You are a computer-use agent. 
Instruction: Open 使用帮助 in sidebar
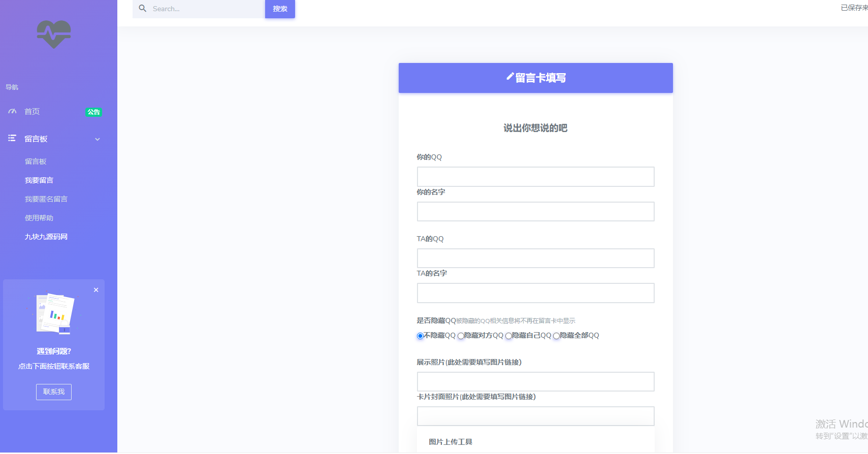tap(39, 218)
